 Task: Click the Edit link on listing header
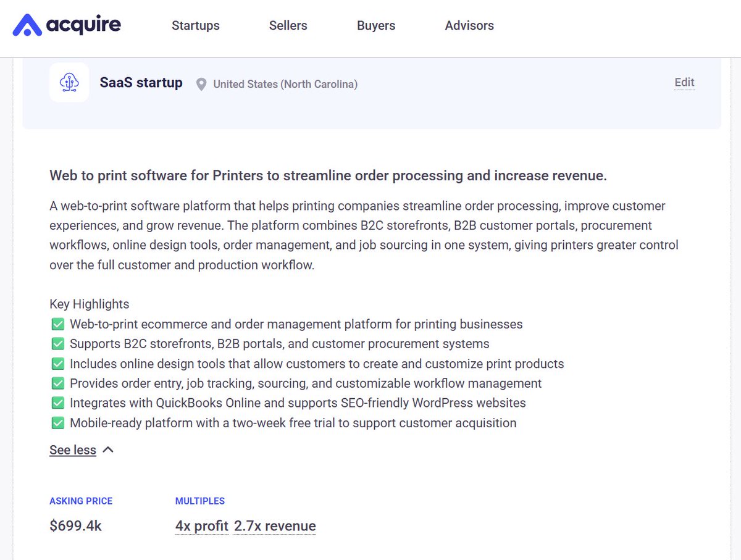pyautogui.click(x=684, y=82)
